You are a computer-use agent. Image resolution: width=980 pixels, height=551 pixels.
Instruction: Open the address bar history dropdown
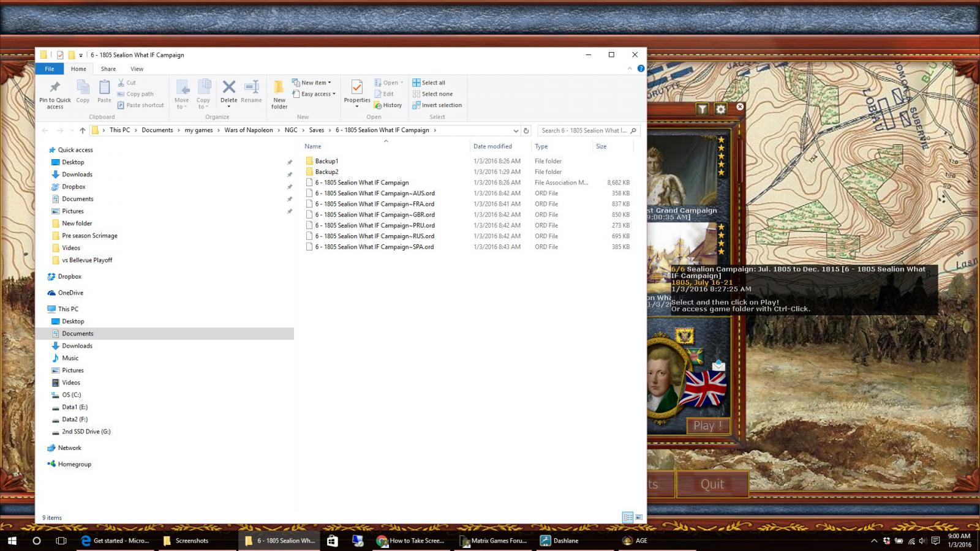[516, 130]
